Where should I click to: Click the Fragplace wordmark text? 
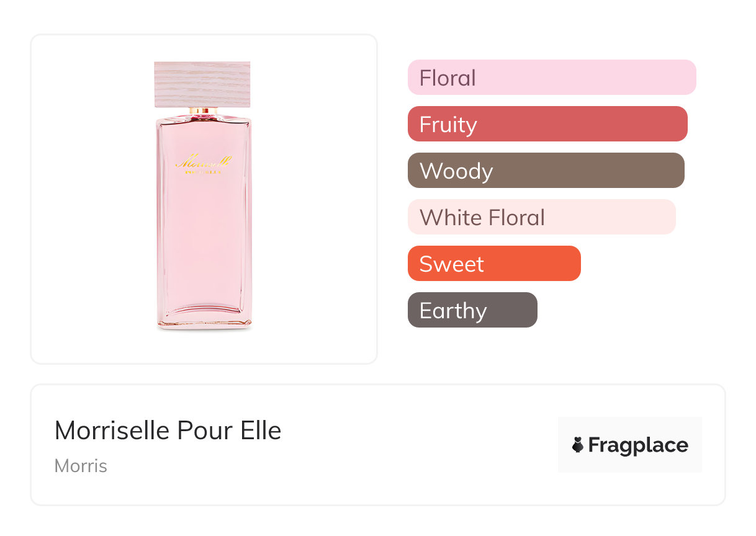click(638, 445)
